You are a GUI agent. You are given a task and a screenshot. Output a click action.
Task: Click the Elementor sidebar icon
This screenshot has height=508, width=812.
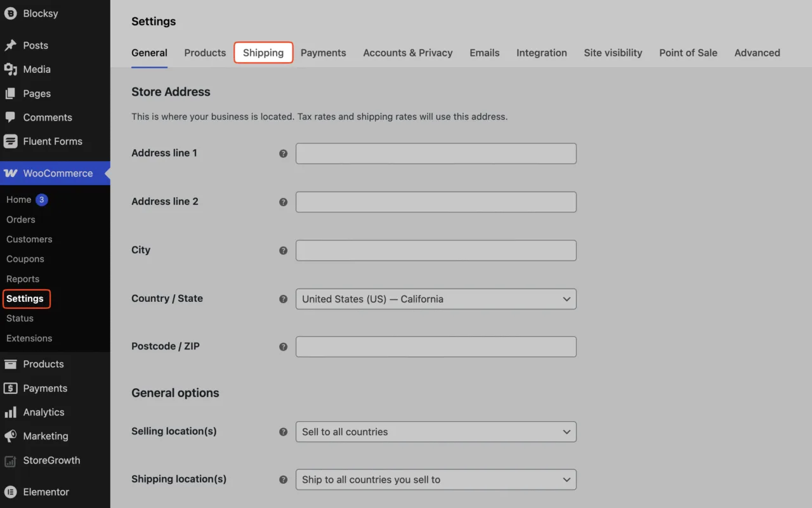point(10,492)
